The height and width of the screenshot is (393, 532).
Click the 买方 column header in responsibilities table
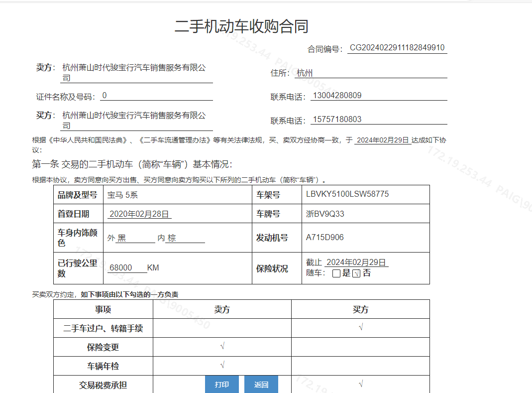coord(361,309)
